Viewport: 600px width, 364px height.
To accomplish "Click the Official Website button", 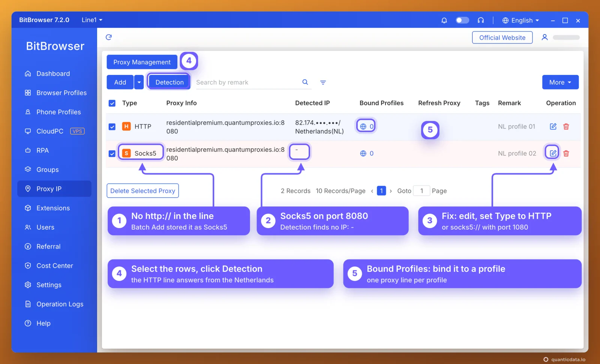I will (502, 37).
